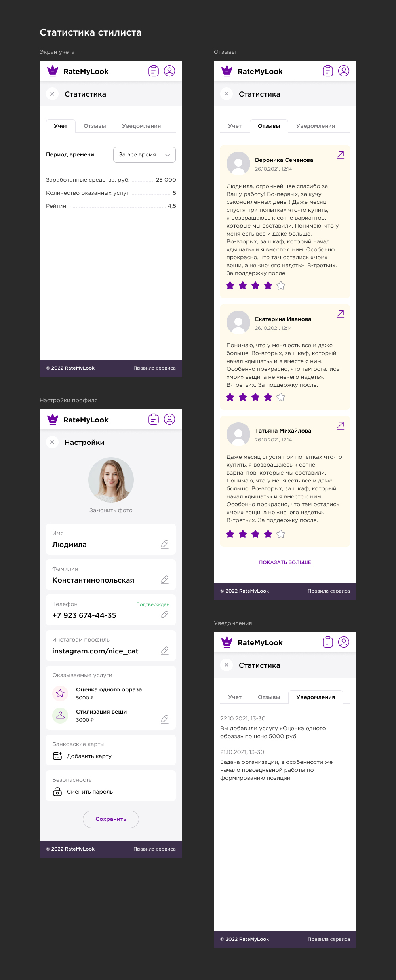The height and width of the screenshot is (980, 396).
Task: Click ПОКАЗАТЬ БОЛЬШЕ link under reviews
Action: click(x=285, y=562)
